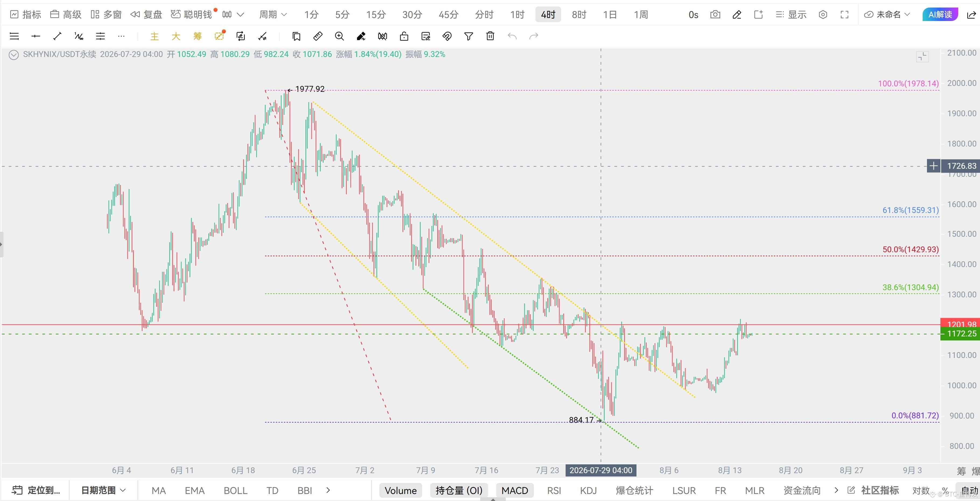Open the 显示 display options menu

791,15
